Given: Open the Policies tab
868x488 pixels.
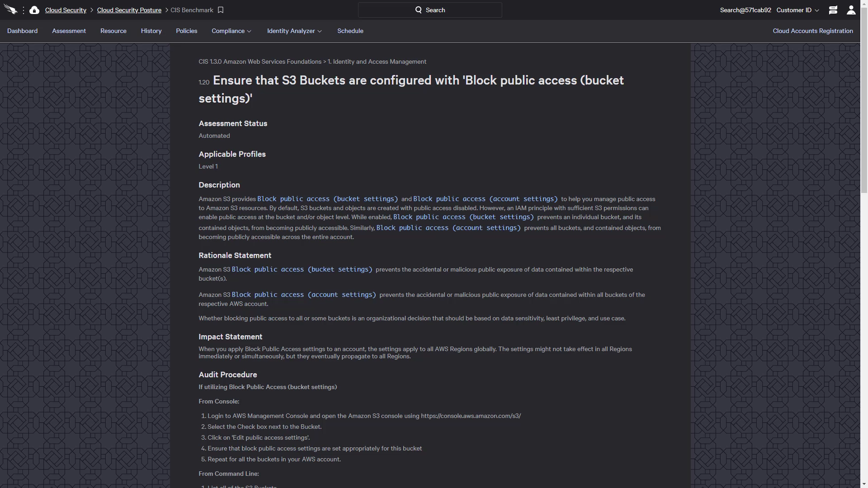Looking at the screenshot, I should 187,31.
